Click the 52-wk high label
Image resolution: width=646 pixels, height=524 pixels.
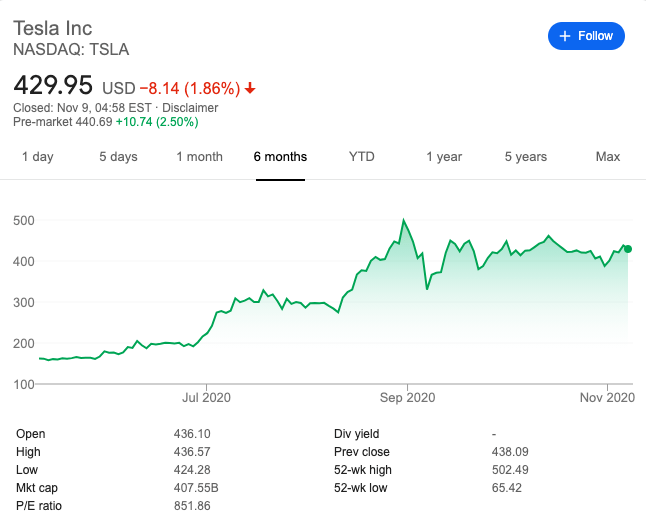click(x=363, y=470)
